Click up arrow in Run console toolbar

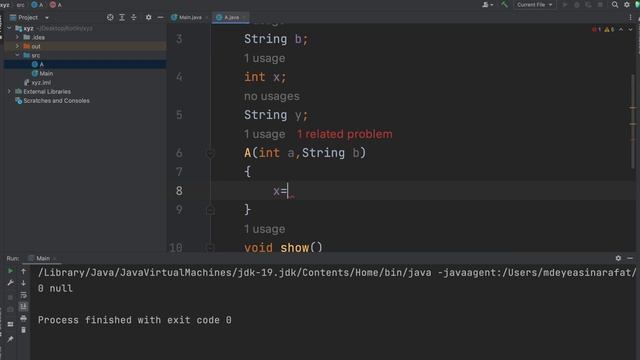[x=24, y=271]
